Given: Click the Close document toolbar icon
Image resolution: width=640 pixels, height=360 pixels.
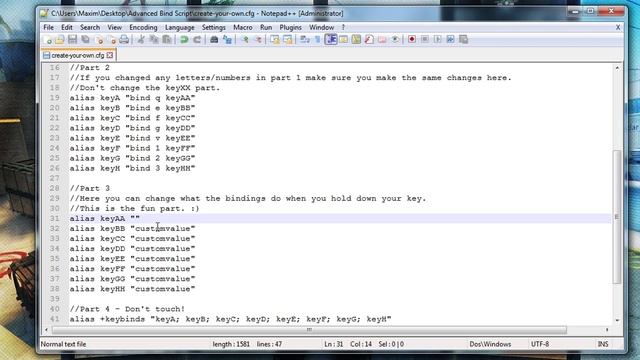Looking at the screenshot, I should coord(99,40).
